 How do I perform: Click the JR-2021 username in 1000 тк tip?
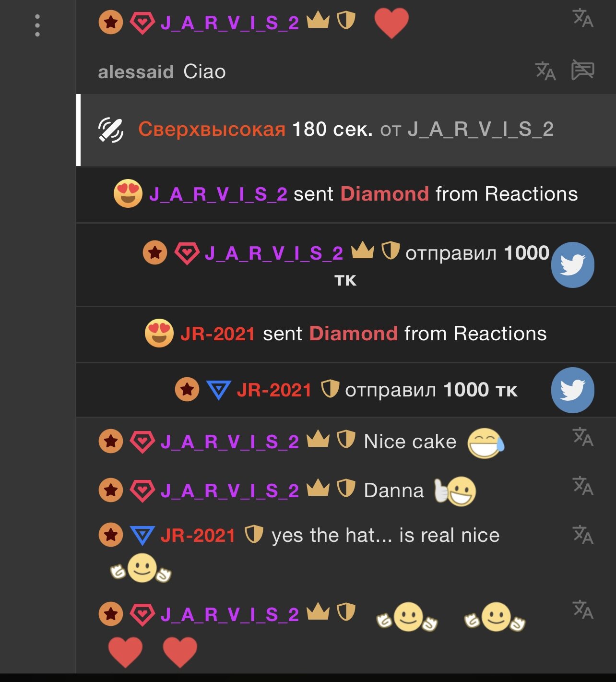click(274, 390)
